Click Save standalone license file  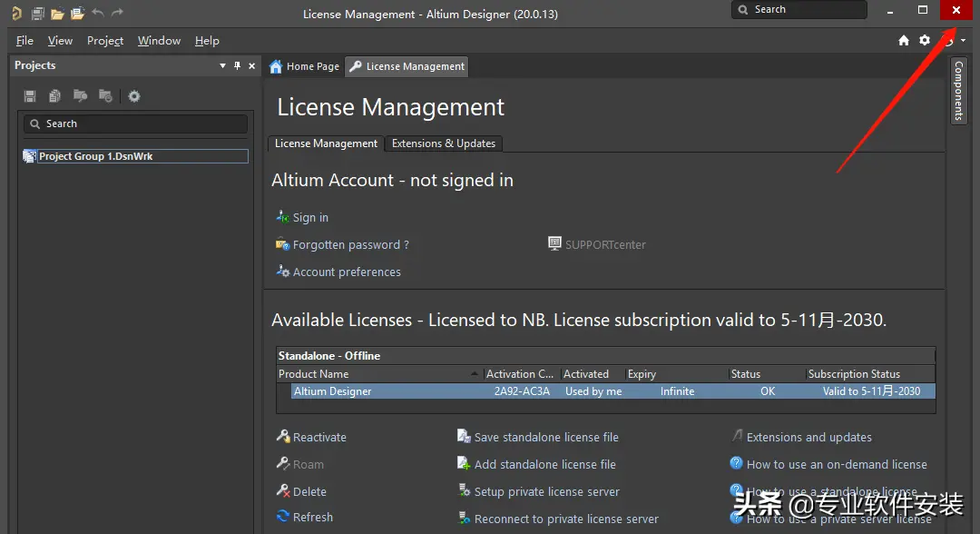pos(545,437)
